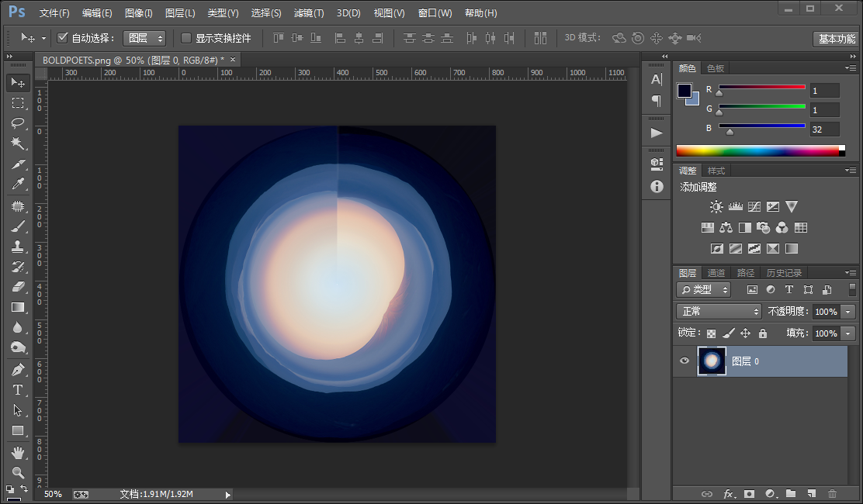Open the Character panel icon
Image resolution: width=863 pixels, height=504 pixels.
[x=656, y=80]
